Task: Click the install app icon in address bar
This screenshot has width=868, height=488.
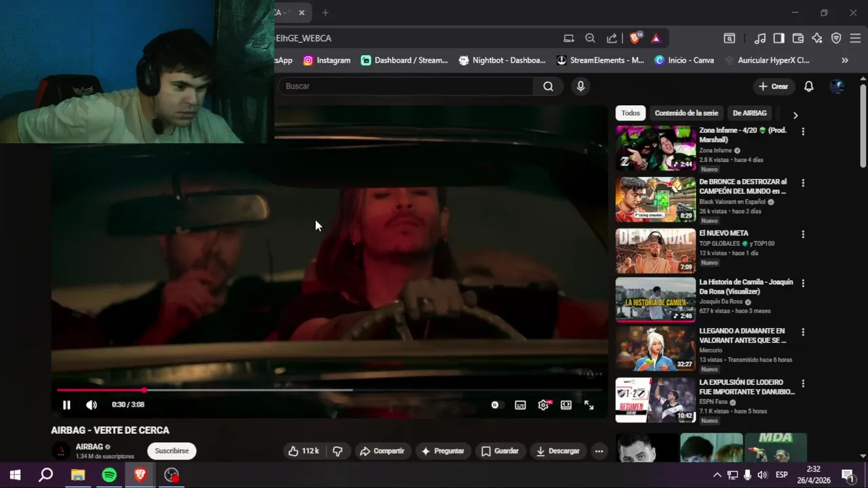Action: point(569,38)
